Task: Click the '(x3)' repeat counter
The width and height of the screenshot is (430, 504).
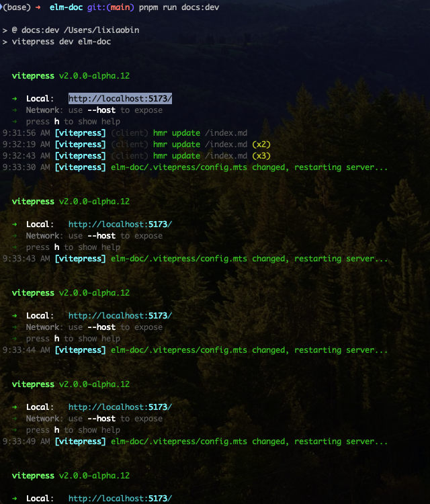Action: tap(261, 156)
